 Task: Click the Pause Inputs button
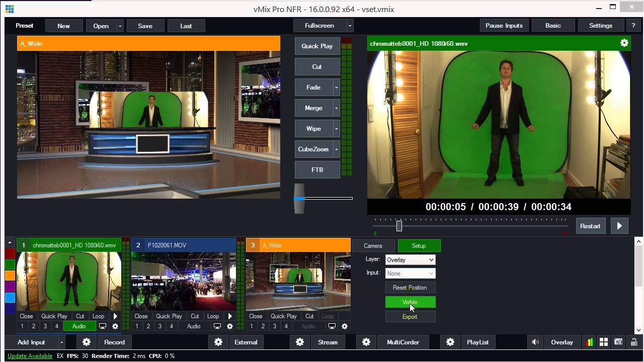coord(504,26)
